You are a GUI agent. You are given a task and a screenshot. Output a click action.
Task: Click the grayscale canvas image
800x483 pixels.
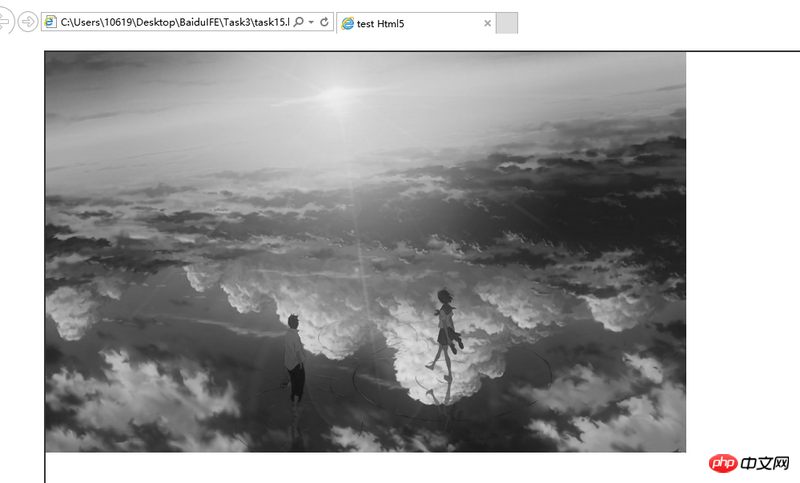click(365, 252)
